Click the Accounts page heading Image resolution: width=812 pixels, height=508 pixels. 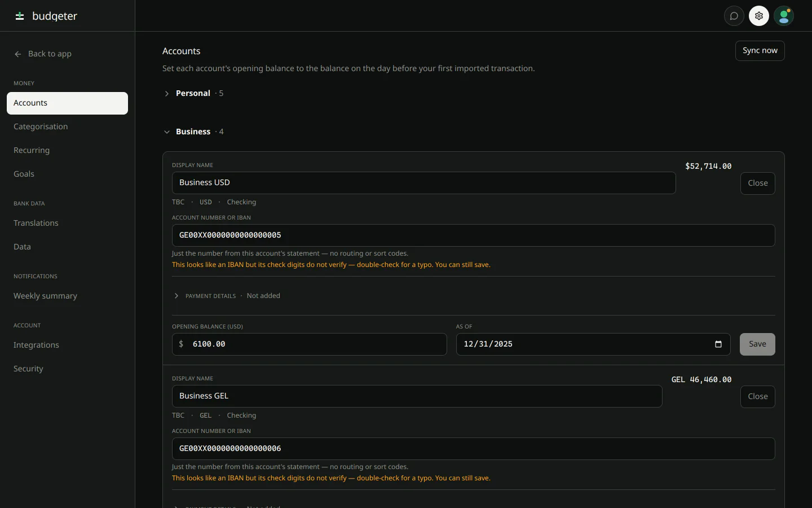[x=182, y=51]
